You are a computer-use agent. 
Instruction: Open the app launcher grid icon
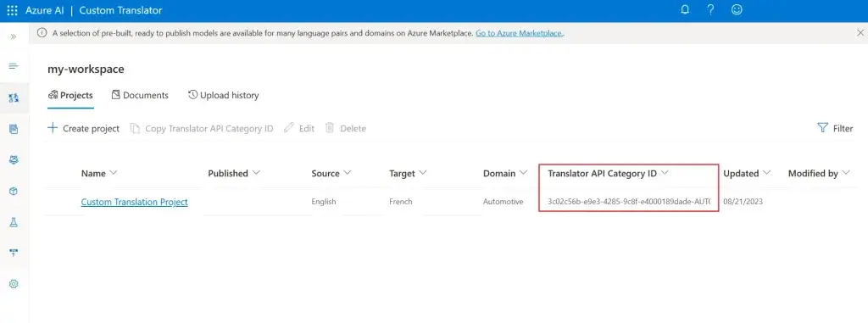click(12, 10)
